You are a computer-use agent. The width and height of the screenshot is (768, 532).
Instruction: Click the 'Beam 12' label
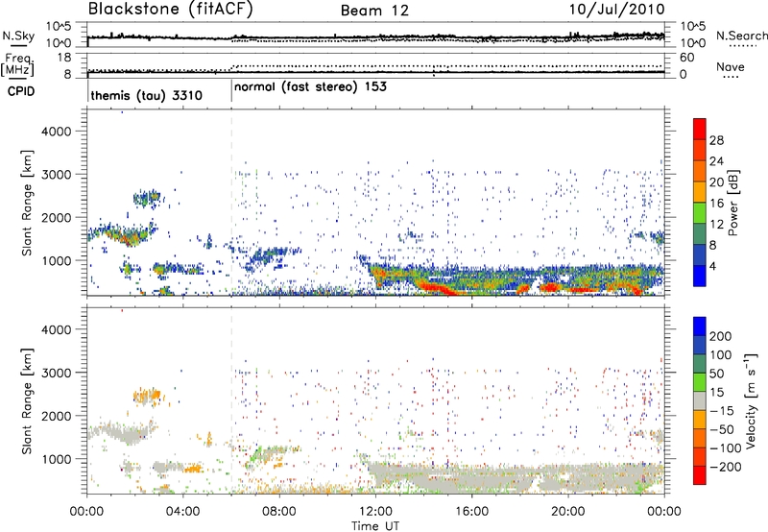tap(374, 11)
